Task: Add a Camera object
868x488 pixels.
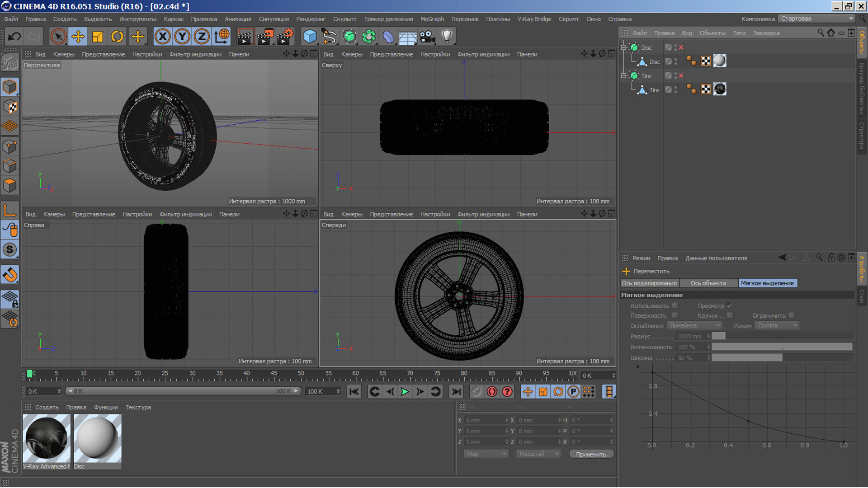Action: pos(427,36)
